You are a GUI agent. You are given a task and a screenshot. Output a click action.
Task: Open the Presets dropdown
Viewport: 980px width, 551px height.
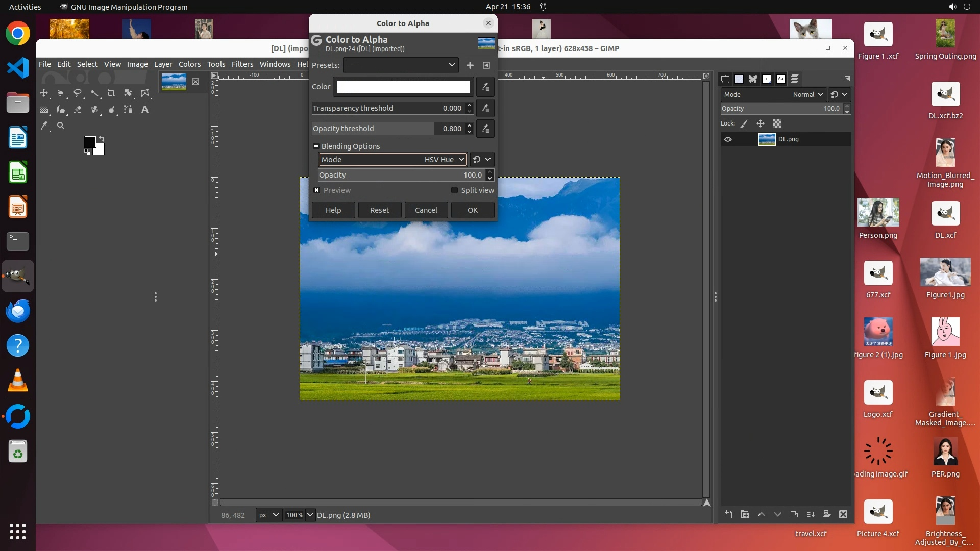(x=401, y=65)
